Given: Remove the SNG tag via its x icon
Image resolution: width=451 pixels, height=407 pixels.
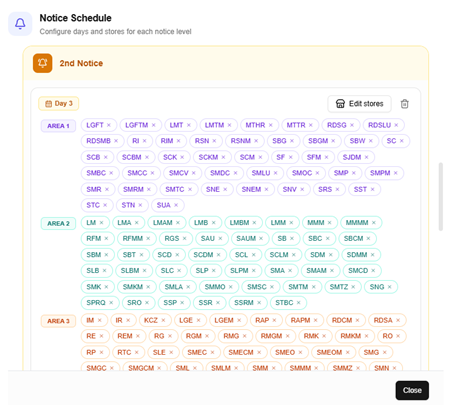Looking at the screenshot, I should tap(390, 287).
